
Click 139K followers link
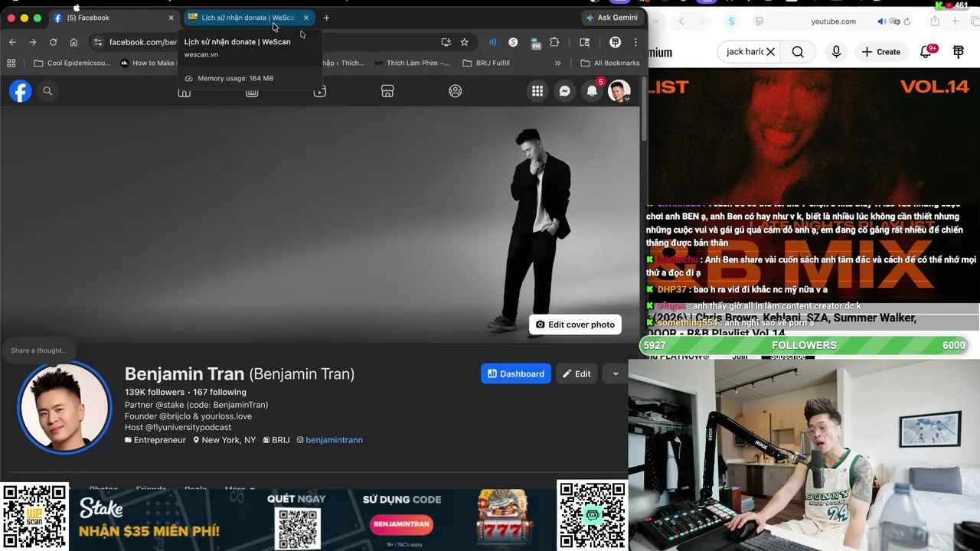(155, 392)
